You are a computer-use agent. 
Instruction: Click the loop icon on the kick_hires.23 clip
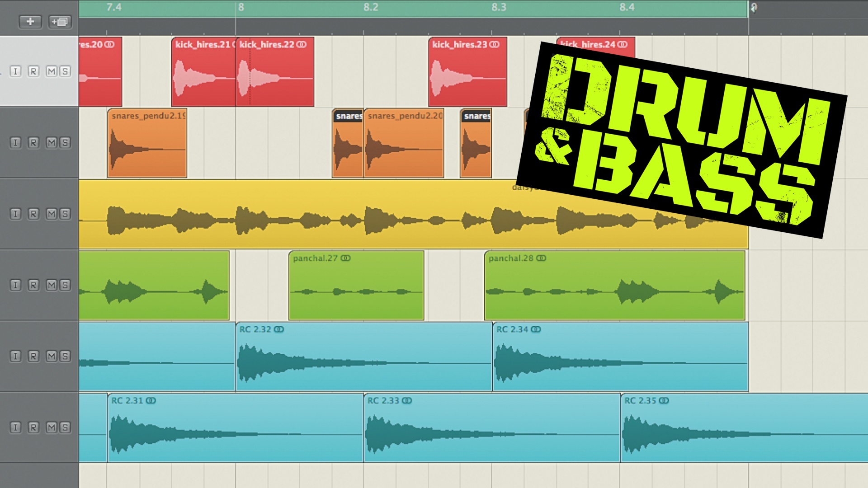[493, 45]
